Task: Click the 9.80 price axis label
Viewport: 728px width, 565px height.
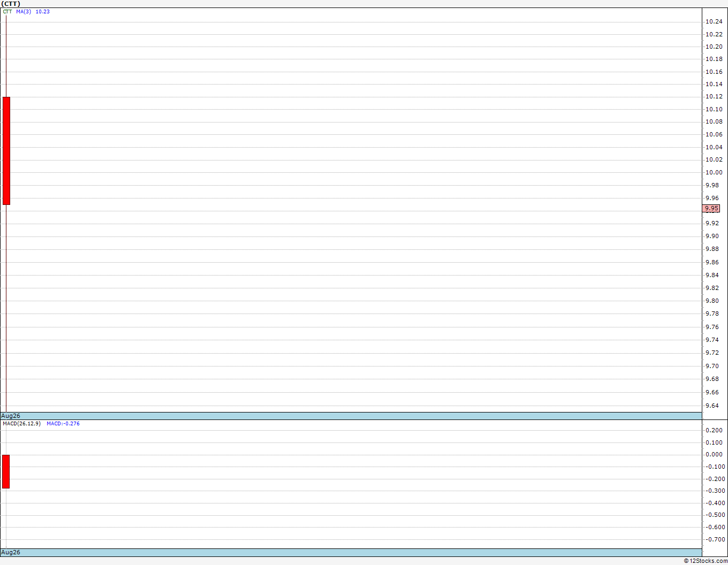Action: click(x=712, y=301)
